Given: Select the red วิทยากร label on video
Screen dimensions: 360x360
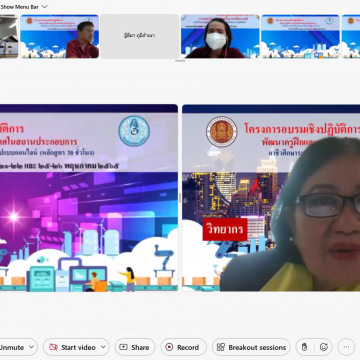Looking at the screenshot, I should (225, 229).
